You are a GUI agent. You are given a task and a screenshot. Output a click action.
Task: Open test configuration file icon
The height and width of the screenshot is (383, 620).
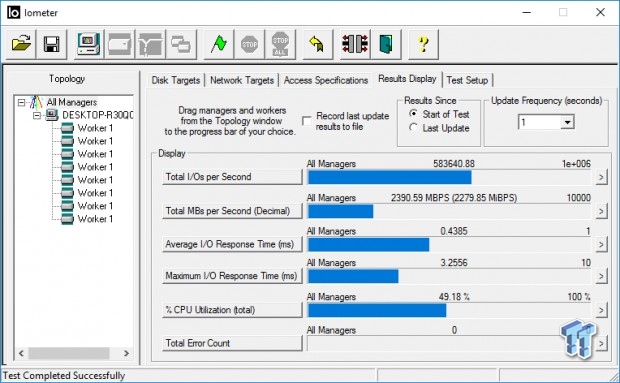click(x=21, y=44)
